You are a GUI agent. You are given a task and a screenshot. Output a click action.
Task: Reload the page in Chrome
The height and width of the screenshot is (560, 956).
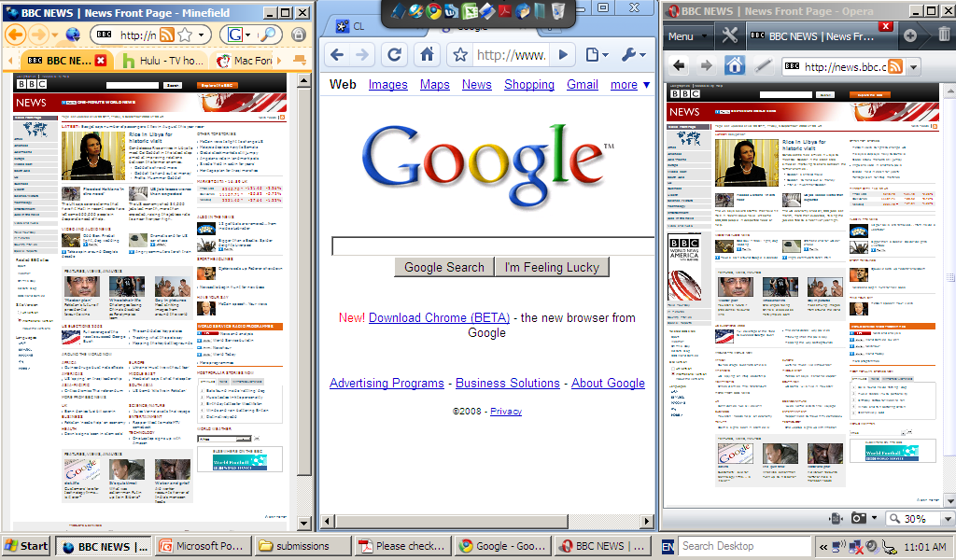[x=395, y=55]
